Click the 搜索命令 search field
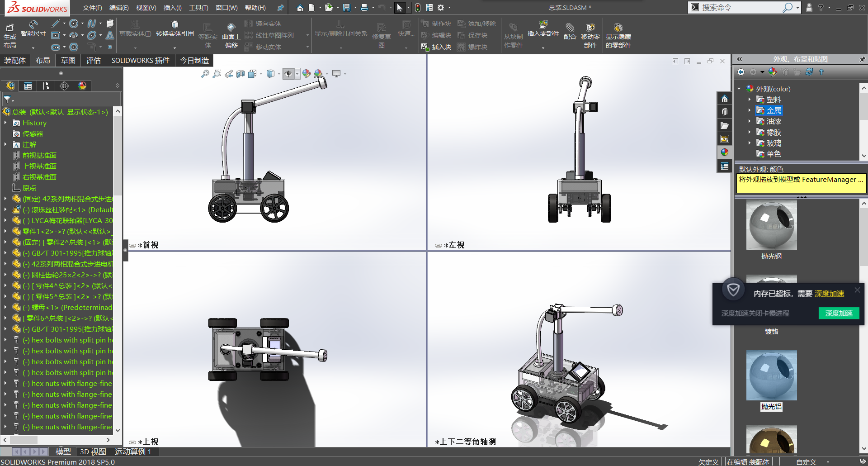This screenshot has height=466, width=868. point(741,8)
